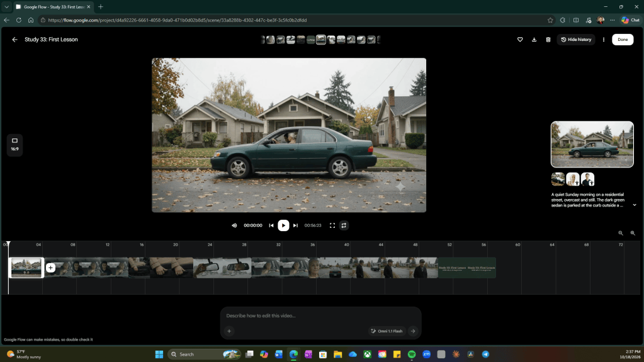
Task: Toggle the loop playback button
Action: tap(344, 225)
